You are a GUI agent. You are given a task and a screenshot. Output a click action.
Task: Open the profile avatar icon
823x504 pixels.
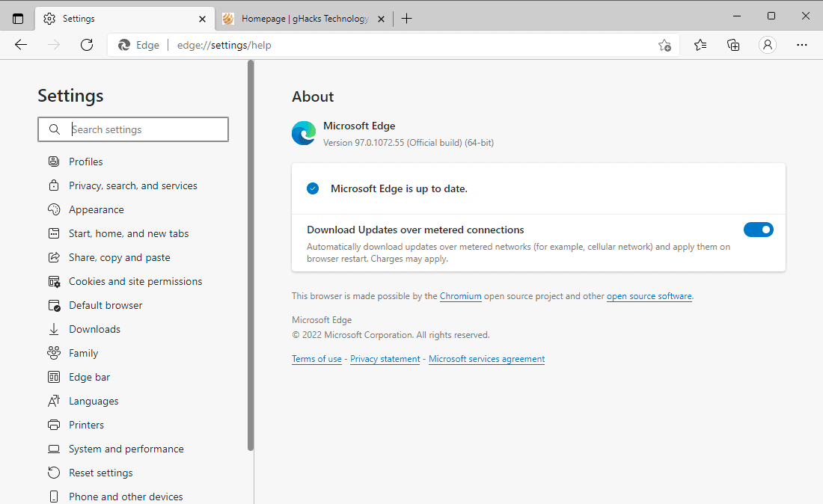click(x=767, y=45)
